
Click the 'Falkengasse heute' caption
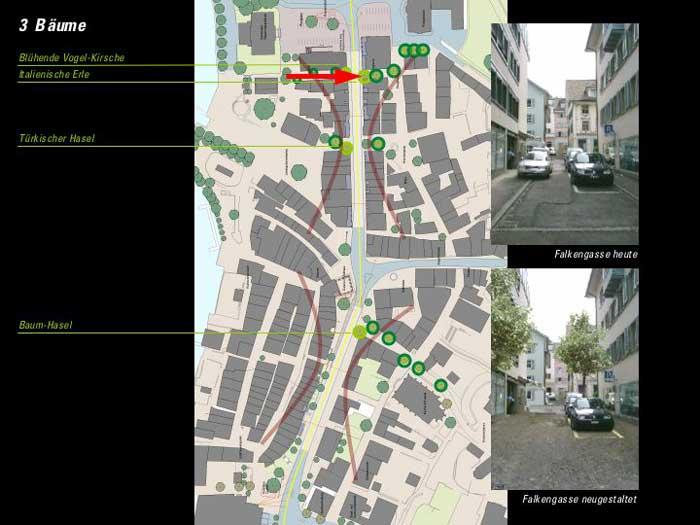[x=596, y=254]
